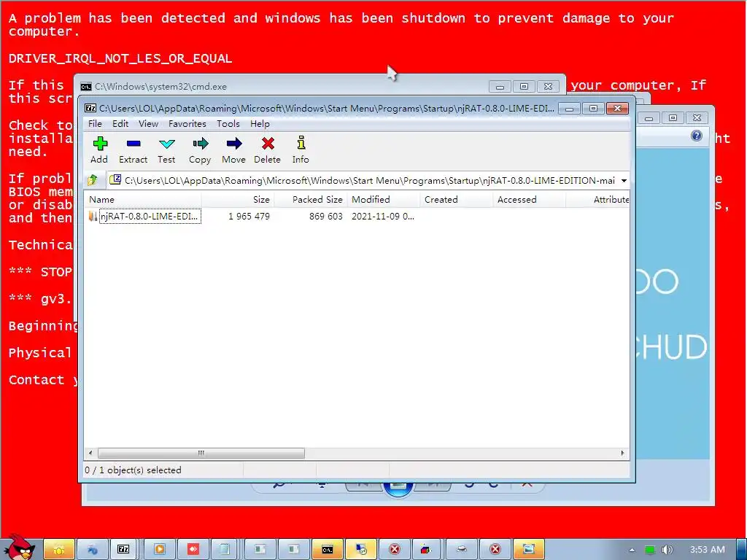Open the Help menu
747x560 pixels.
coord(260,124)
